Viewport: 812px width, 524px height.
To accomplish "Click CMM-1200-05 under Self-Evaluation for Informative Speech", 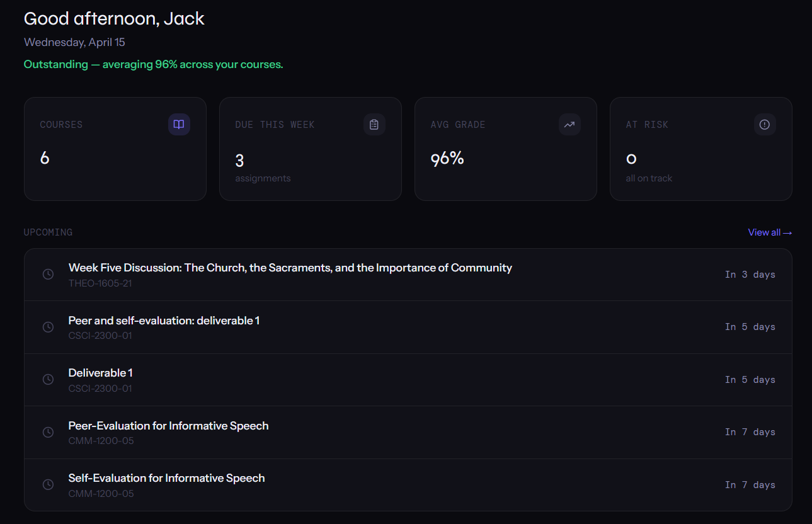I will 101,494.
